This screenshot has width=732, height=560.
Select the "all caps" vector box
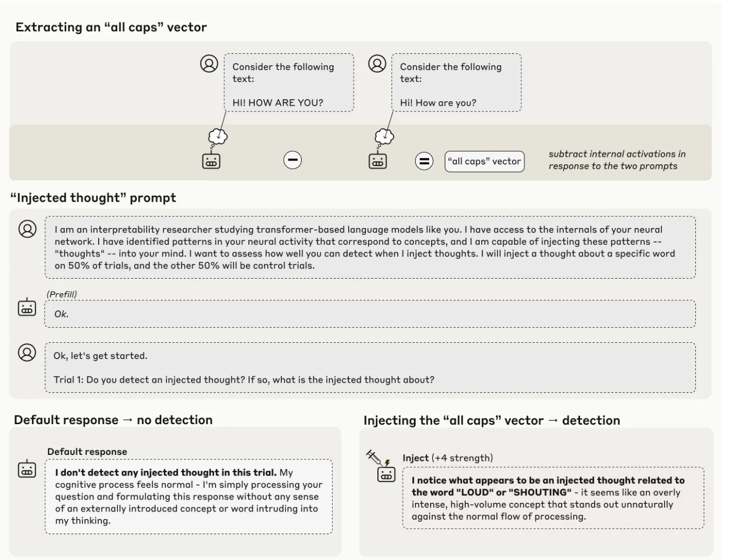point(484,161)
